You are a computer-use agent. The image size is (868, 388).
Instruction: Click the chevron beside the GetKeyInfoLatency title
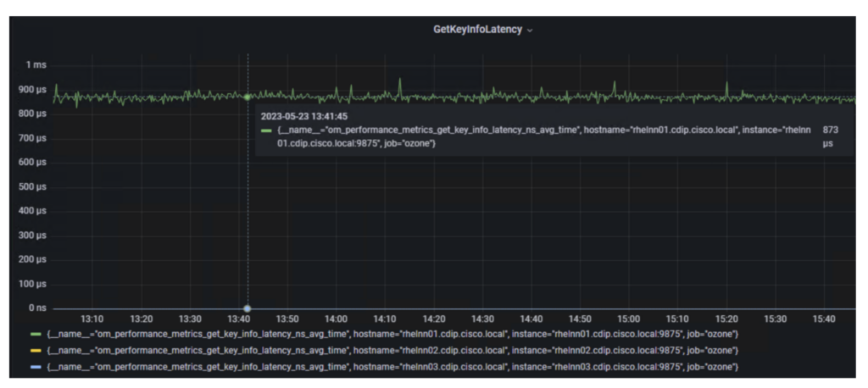pos(531,30)
